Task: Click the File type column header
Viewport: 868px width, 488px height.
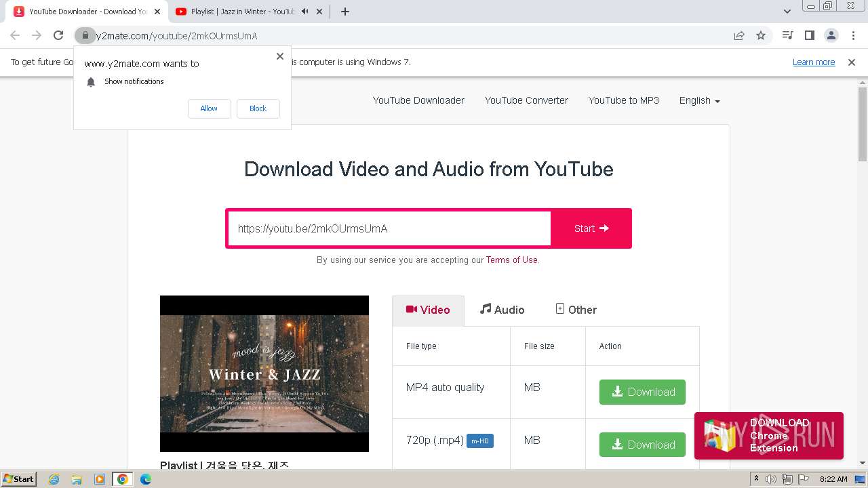Action: coord(421,346)
